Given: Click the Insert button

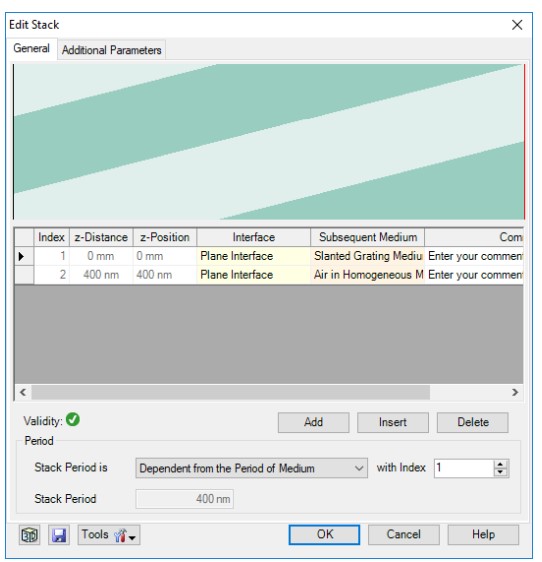Looking at the screenshot, I should click(x=393, y=422).
